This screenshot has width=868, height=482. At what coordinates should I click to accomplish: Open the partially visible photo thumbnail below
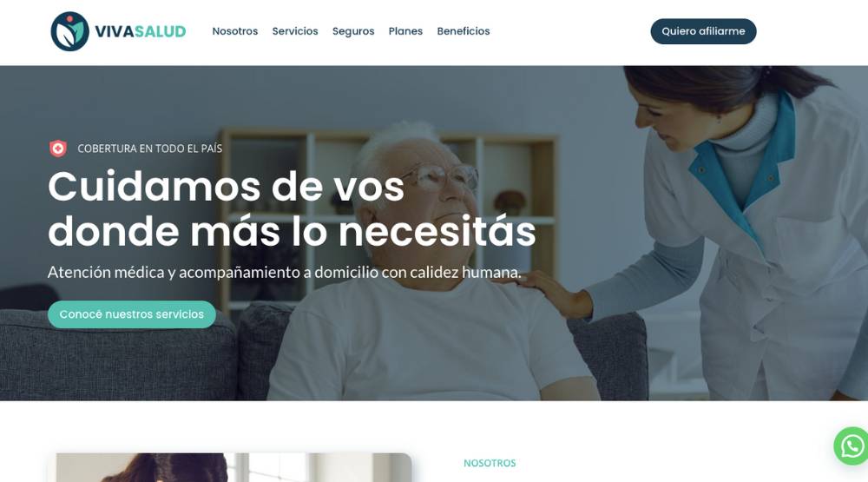click(x=233, y=467)
